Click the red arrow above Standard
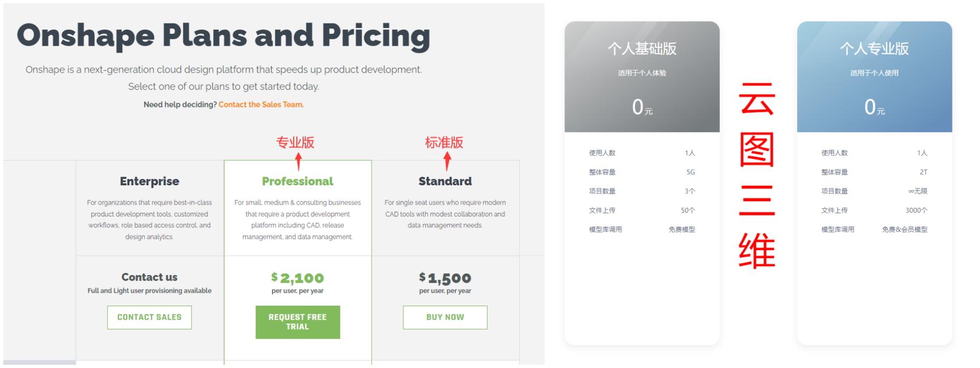The image size is (980, 368). (x=446, y=161)
